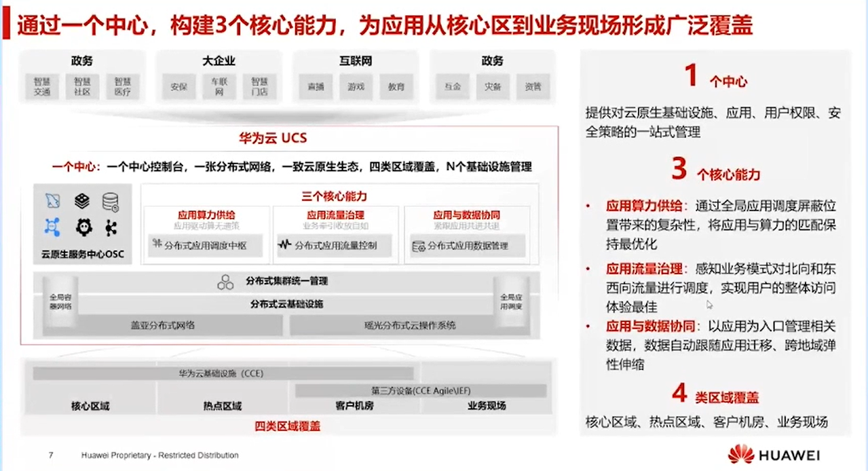This screenshot has width=868, height=471.
Task: Click the 客户机房 cell in the diagram
Action: tap(354, 407)
